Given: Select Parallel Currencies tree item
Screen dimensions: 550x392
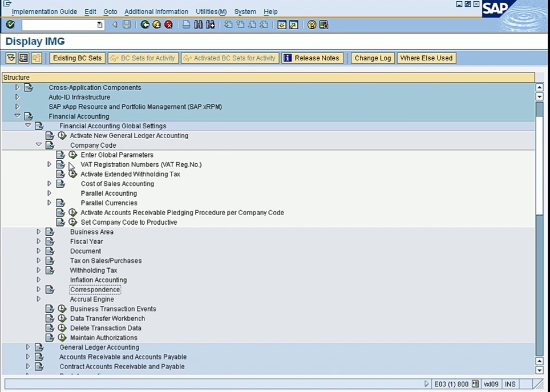Looking at the screenshot, I should pos(109,203).
